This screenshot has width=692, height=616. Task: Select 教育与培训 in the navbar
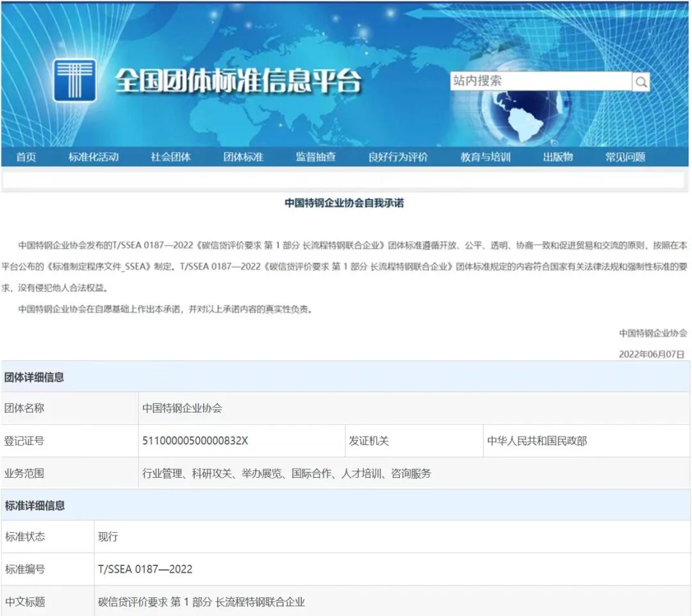(485, 156)
